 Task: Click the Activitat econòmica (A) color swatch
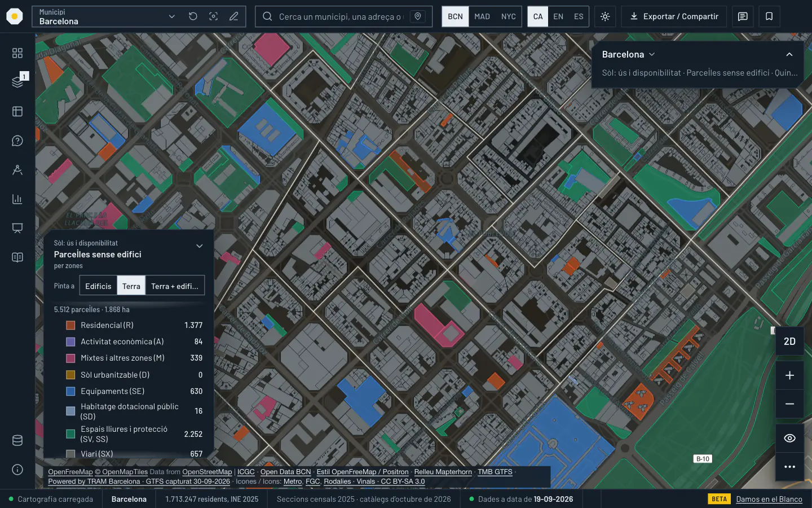click(70, 341)
